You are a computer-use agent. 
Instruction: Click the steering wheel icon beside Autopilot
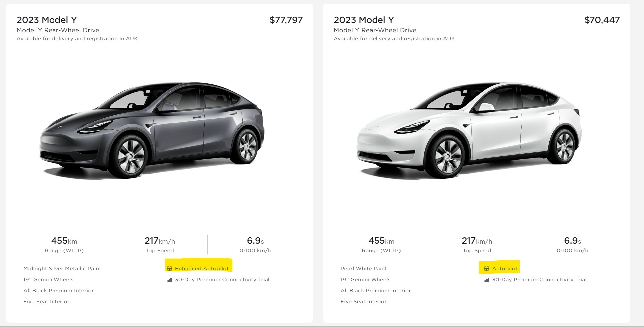(486, 269)
